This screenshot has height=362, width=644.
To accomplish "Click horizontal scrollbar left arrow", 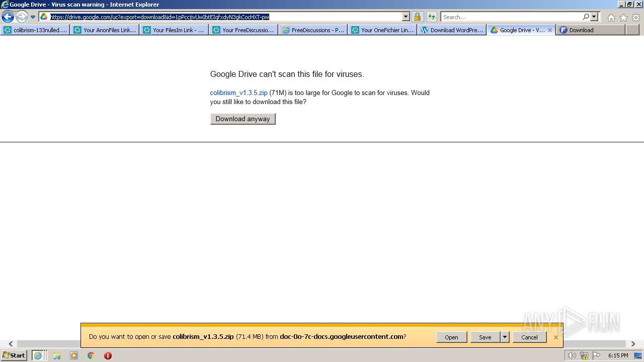I will click(11, 344).
